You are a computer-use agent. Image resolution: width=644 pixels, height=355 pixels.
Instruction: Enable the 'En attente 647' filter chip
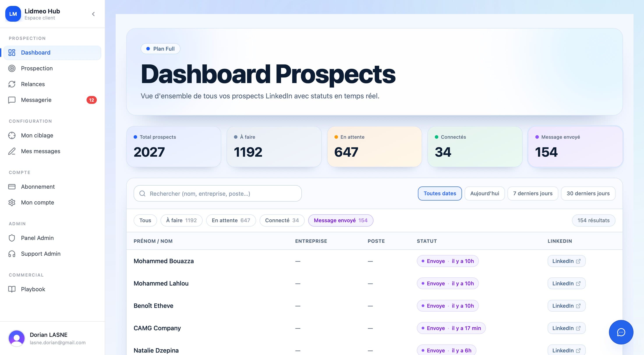(231, 220)
